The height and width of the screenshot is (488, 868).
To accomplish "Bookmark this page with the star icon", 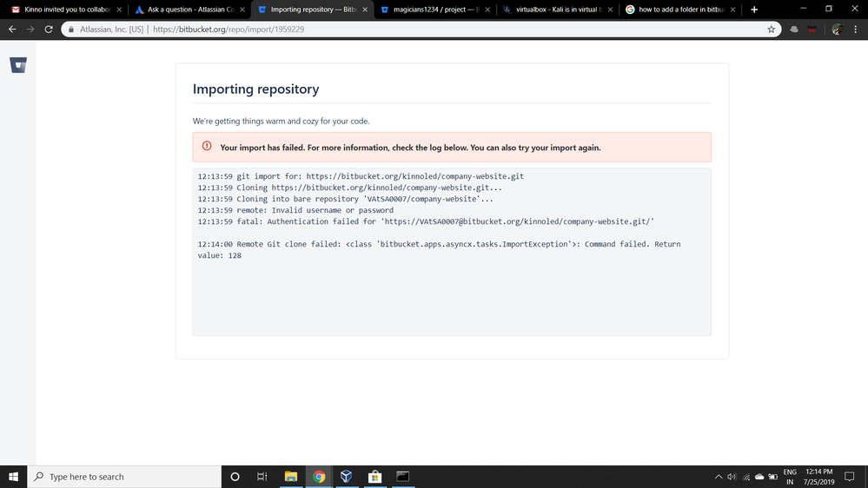I will tap(772, 30).
